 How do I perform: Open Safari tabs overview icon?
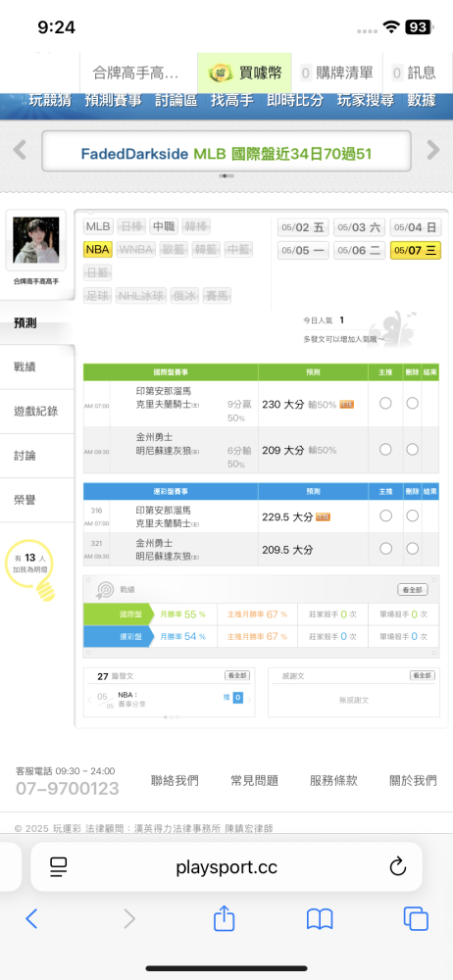[416, 918]
